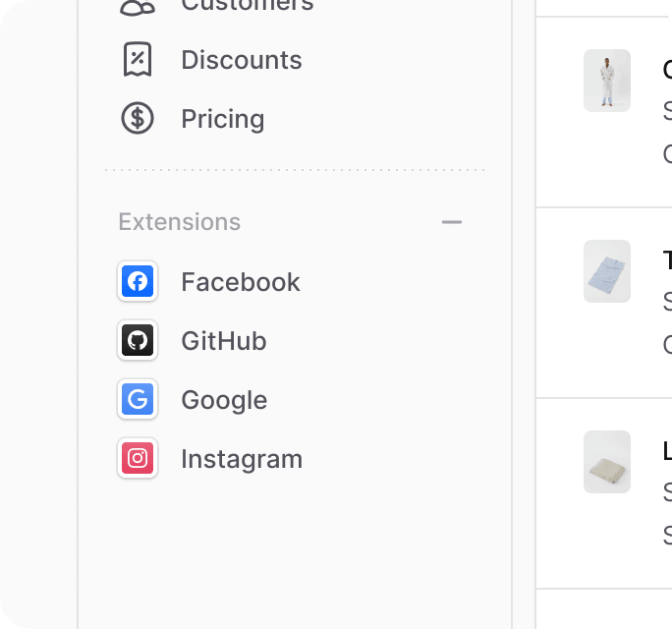Screen dimensions: 672x629
Task: Select the folded beige linen product thumbnail
Action: [x=607, y=462]
